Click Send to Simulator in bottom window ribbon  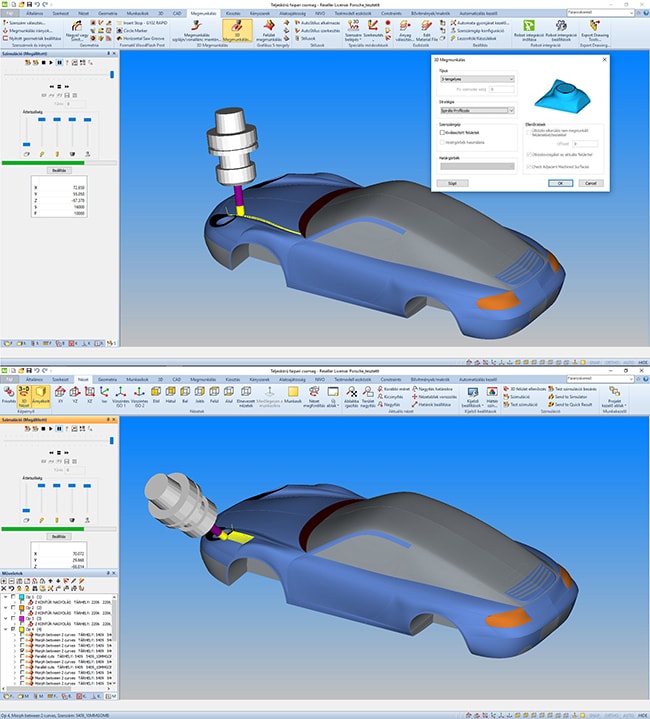(x=570, y=397)
